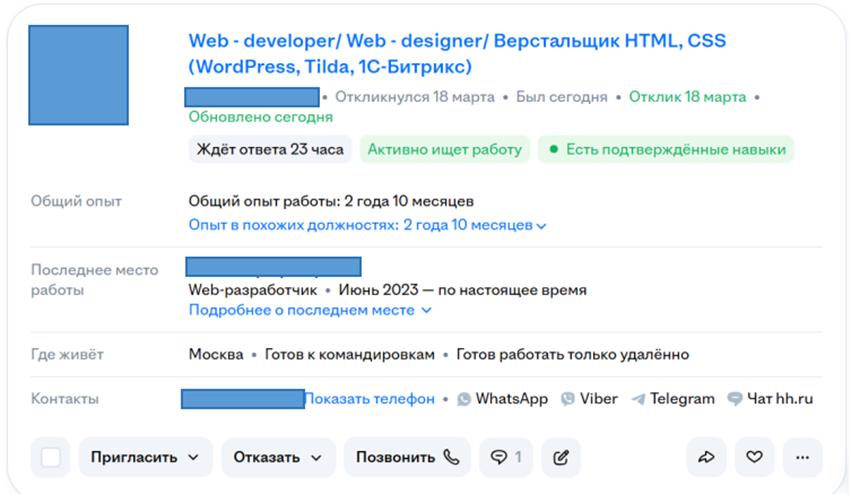Open Чат hh.ru with candidate
The image size is (851, 503).
coord(770,399)
